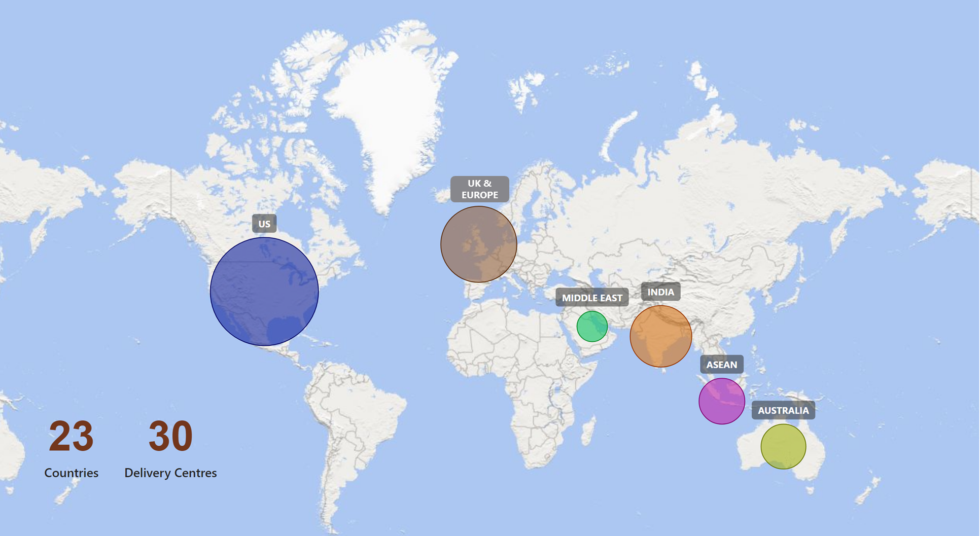
Task: Click the number 23 countries figure
Action: tap(71, 436)
